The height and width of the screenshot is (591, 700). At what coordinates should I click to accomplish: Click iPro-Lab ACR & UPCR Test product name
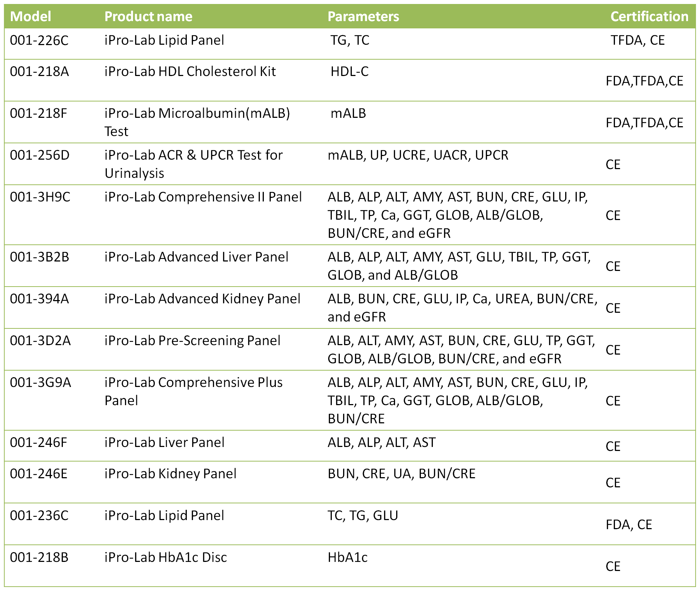pos(194,164)
